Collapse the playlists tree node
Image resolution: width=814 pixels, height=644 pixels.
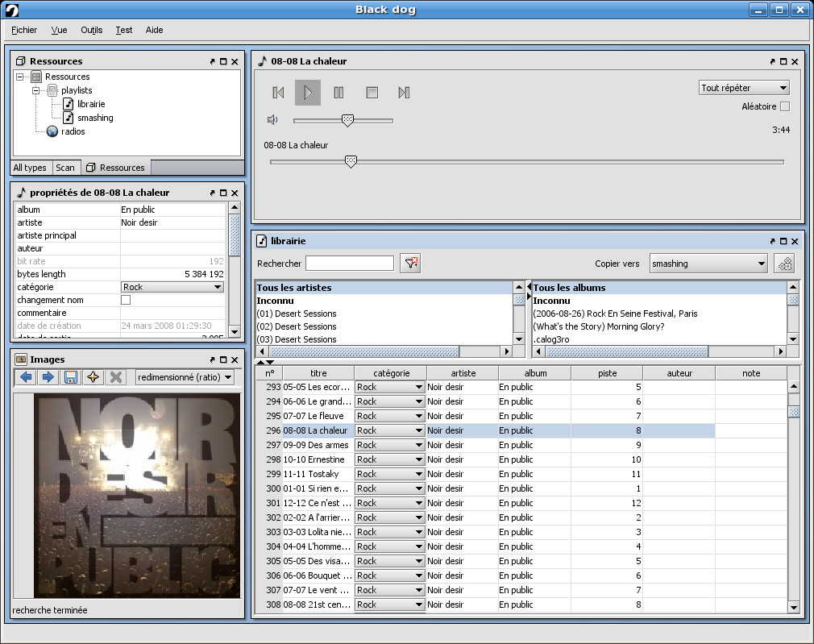click(35, 90)
